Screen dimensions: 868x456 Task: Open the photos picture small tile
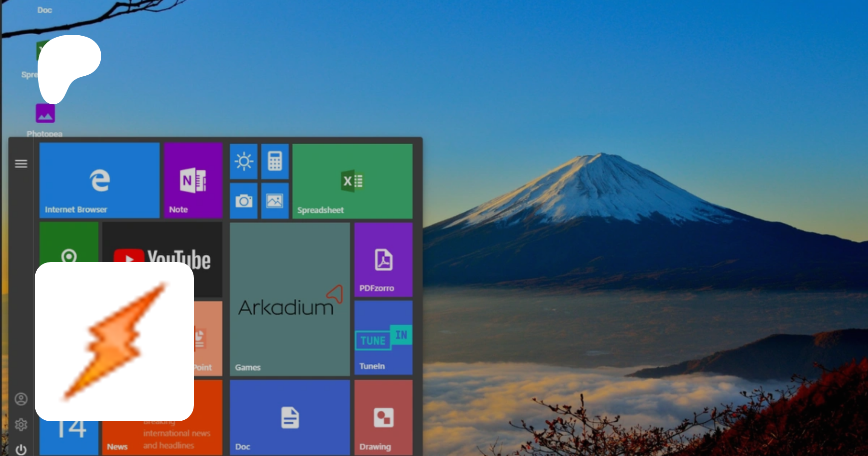[x=275, y=200]
